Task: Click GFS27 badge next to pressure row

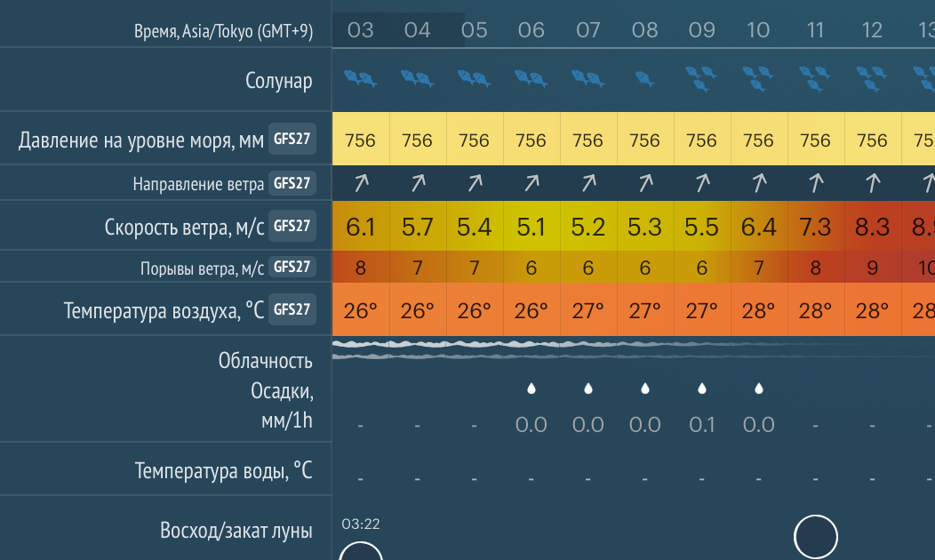Action: point(292,139)
